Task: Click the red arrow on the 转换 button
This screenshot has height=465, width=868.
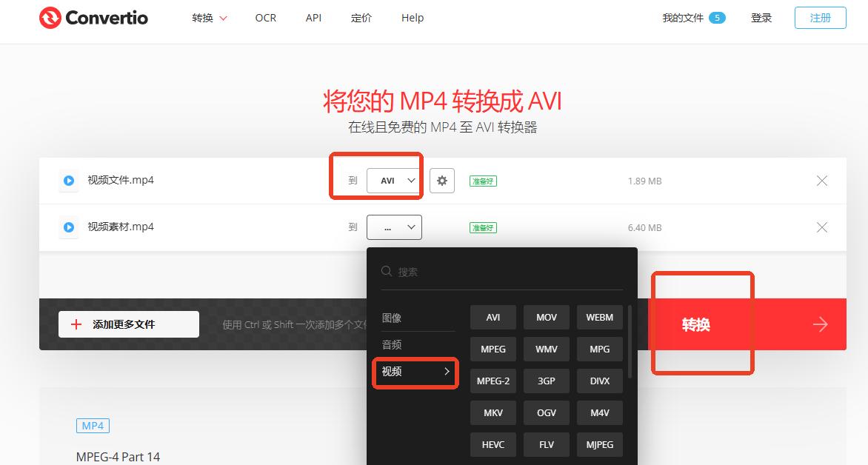Action: [820, 324]
